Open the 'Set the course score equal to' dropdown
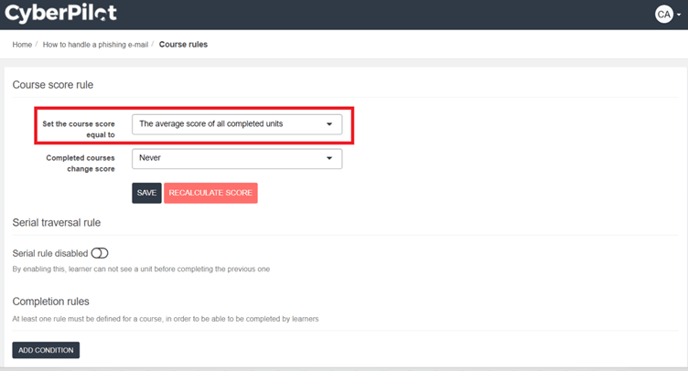 click(x=237, y=125)
